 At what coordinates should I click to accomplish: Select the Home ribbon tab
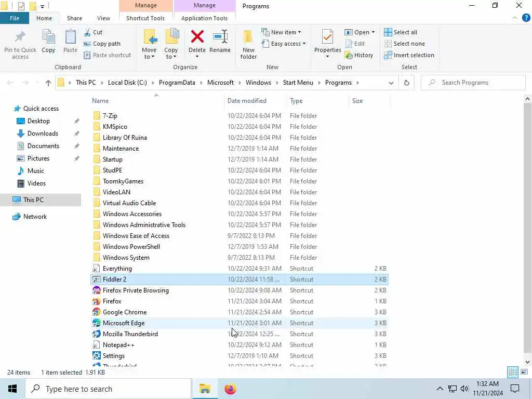tap(44, 18)
